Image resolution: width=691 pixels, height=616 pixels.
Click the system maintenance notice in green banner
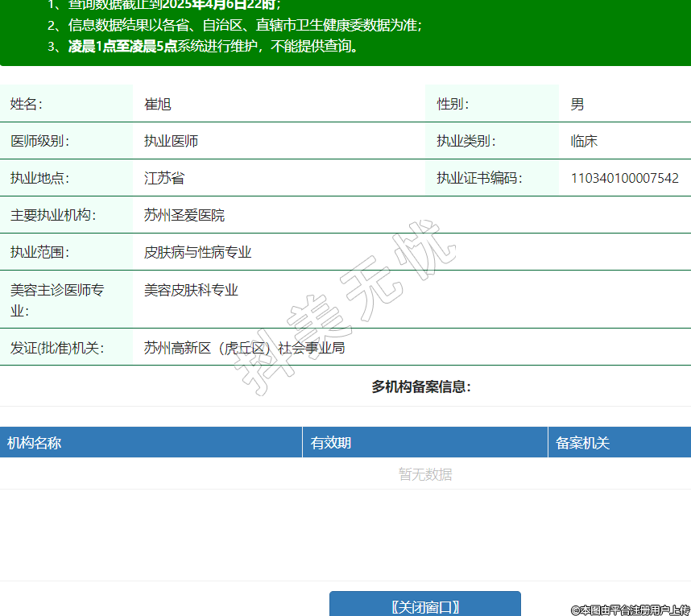[213, 46]
